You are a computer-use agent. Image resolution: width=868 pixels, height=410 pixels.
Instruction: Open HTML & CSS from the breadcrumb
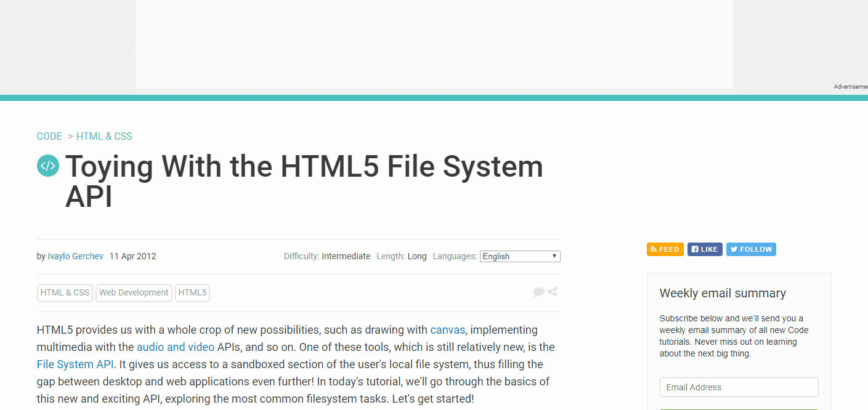click(x=104, y=136)
